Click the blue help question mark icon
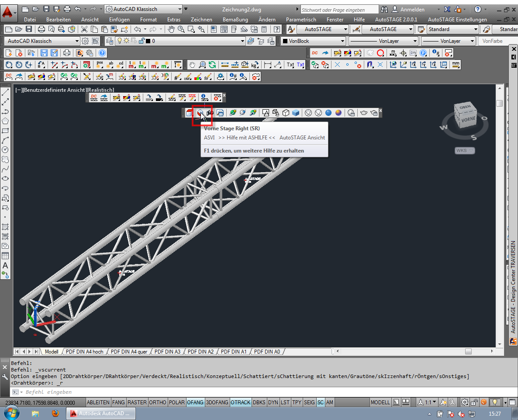The width and height of the screenshot is (518, 420). 102,53
